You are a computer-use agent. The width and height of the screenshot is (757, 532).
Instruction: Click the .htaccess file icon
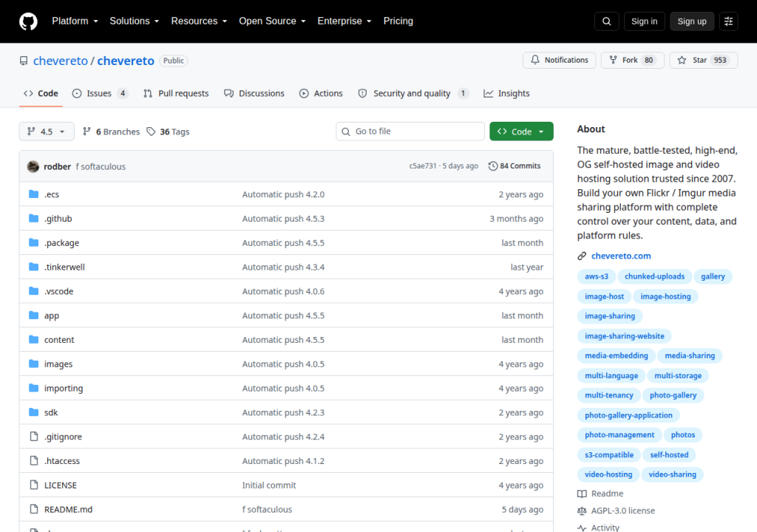[34, 460]
